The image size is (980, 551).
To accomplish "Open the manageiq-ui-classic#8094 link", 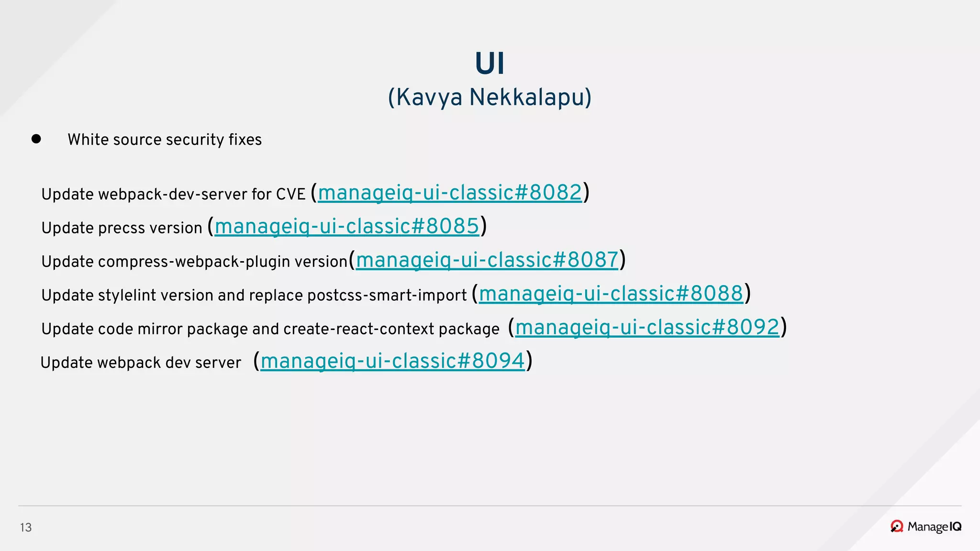I will tap(393, 361).
